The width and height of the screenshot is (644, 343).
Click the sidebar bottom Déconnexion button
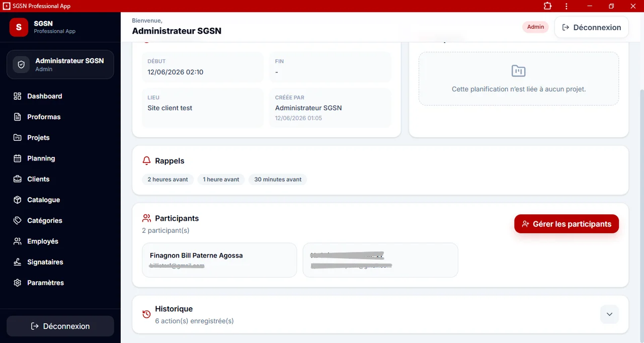(x=60, y=326)
